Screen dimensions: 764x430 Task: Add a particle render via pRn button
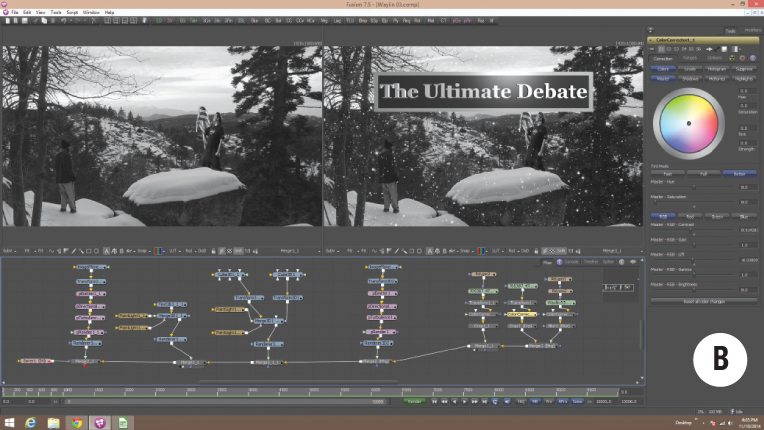click(x=467, y=21)
